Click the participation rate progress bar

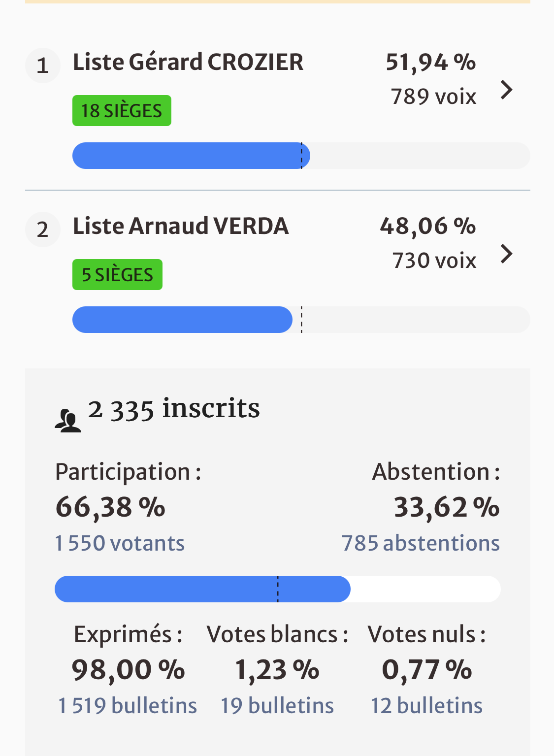tap(277, 589)
